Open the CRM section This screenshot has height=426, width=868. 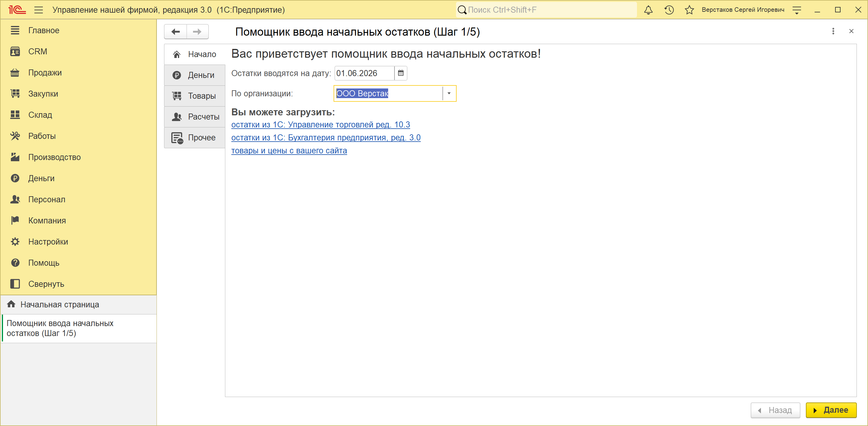(x=78, y=52)
